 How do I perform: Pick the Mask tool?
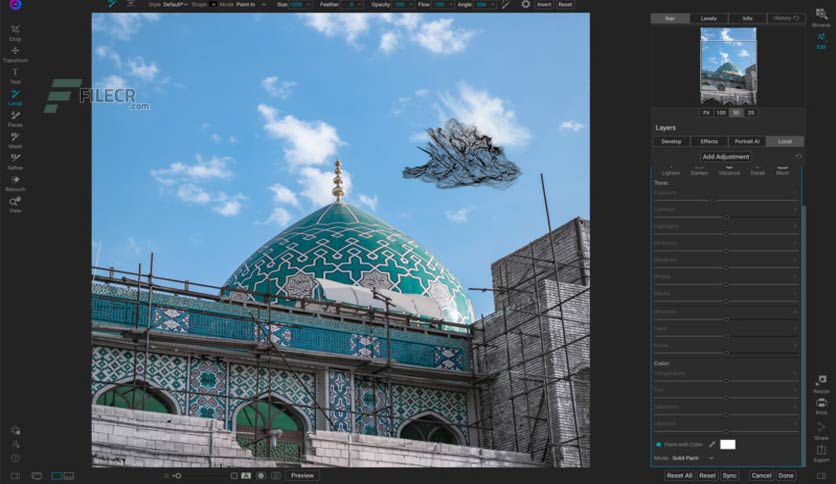[x=15, y=140]
